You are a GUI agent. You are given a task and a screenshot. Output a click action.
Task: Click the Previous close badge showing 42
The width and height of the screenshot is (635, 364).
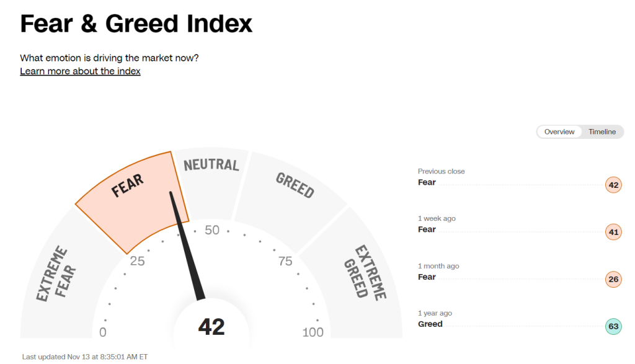pyautogui.click(x=613, y=185)
